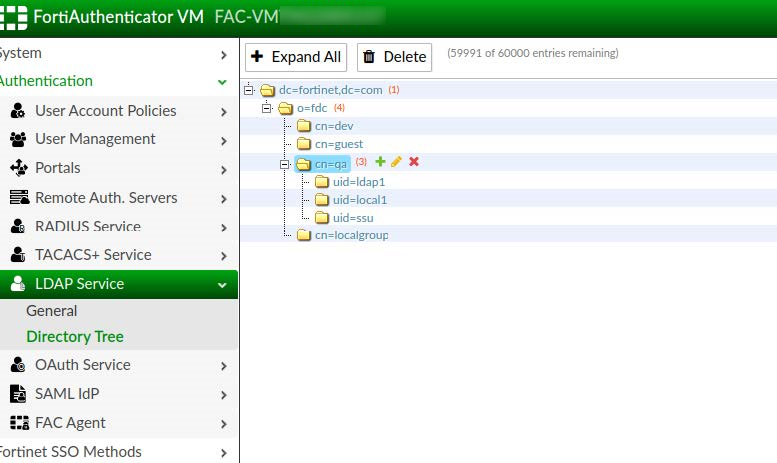777x463 pixels.
Task: Select the cn=dev tree entry
Action: point(334,126)
